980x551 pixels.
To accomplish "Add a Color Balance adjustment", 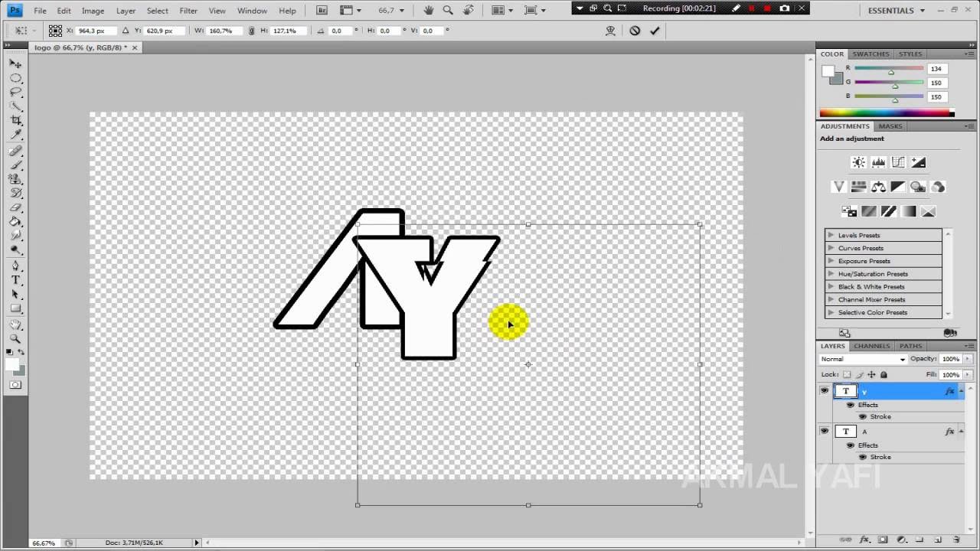I will coord(878,187).
